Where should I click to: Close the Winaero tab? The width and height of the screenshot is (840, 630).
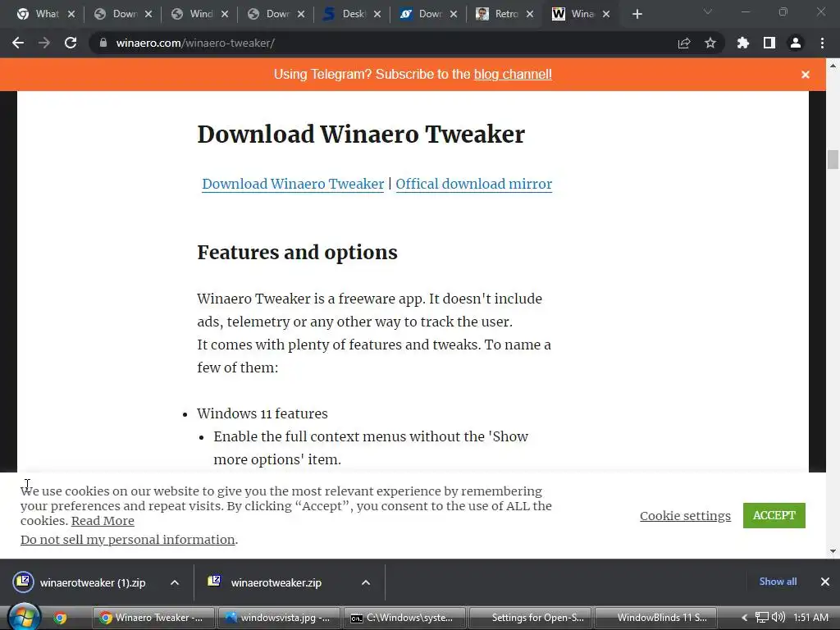606,14
